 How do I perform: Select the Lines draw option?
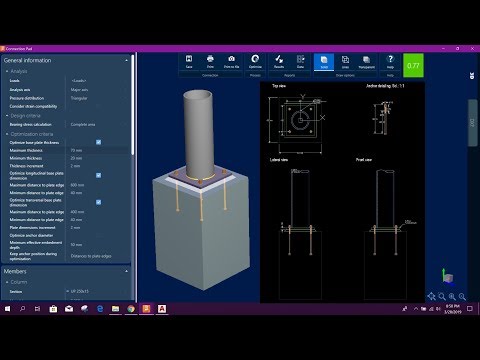pos(345,62)
